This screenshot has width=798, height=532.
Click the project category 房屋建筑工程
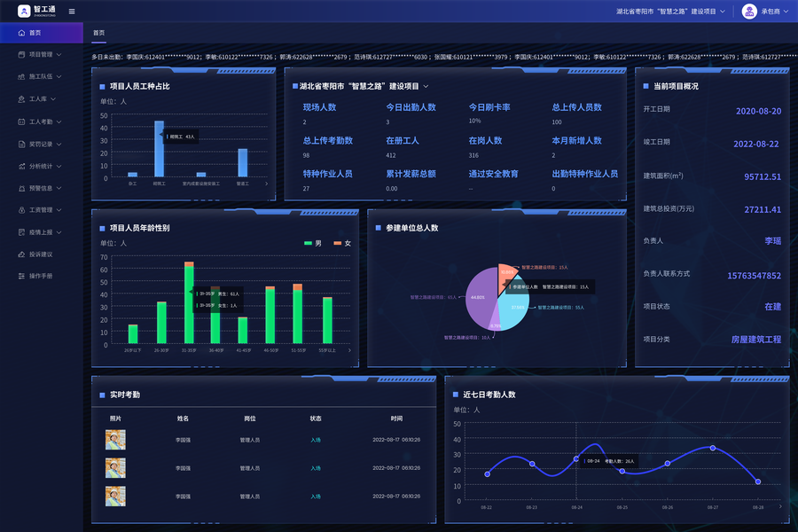pos(755,340)
